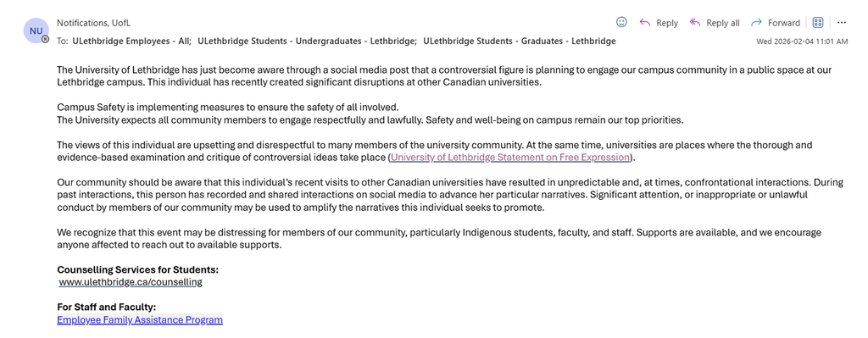The height and width of the screenshot is (338, 868).
Task: Click the received date Wed 2026-02-04 11:01 AM
Action: click(802, 42)
